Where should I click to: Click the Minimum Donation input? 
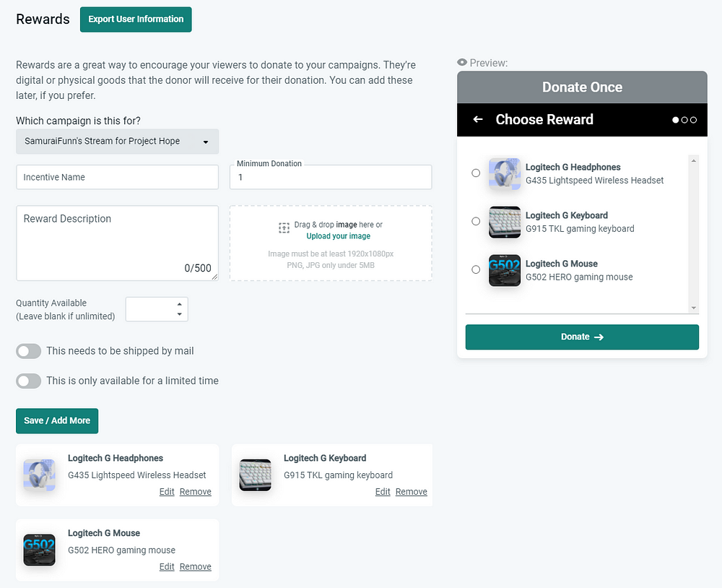coord(331,178)
